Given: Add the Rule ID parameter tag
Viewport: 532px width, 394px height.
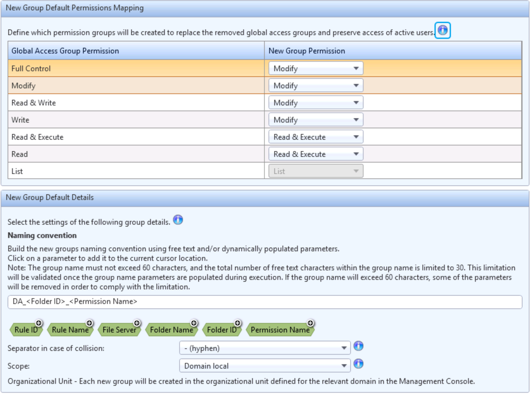Looking at the screenshot, I should pyautogui.click(x=26, y=330).
